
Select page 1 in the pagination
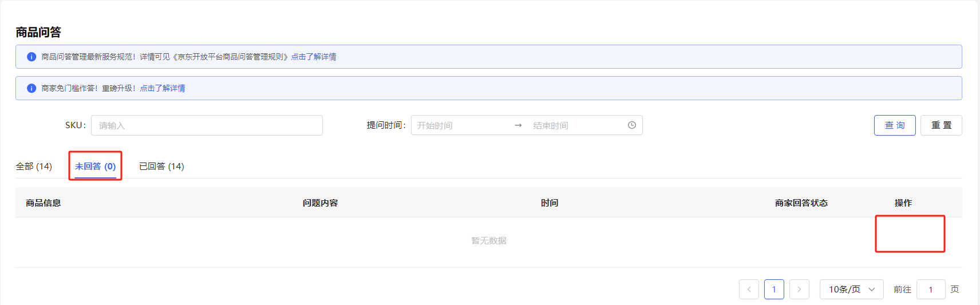[x=774, y=290]
